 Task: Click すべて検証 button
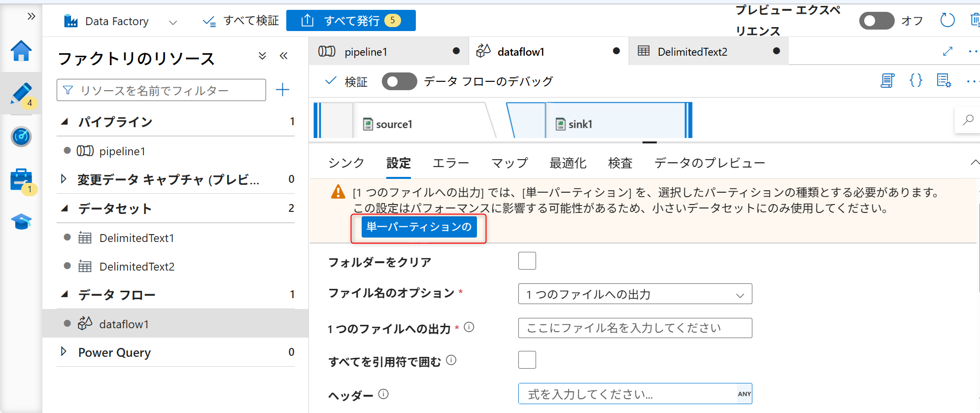(241, 21)
